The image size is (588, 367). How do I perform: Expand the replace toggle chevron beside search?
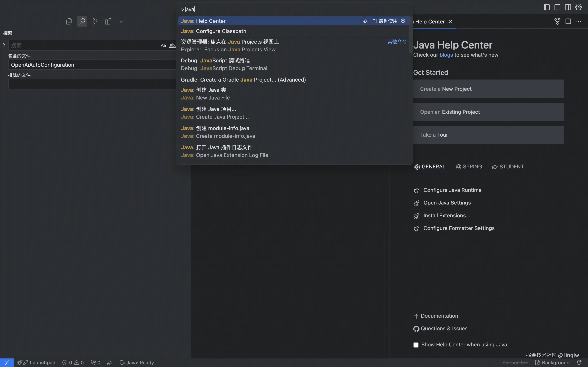pos(4,45)
